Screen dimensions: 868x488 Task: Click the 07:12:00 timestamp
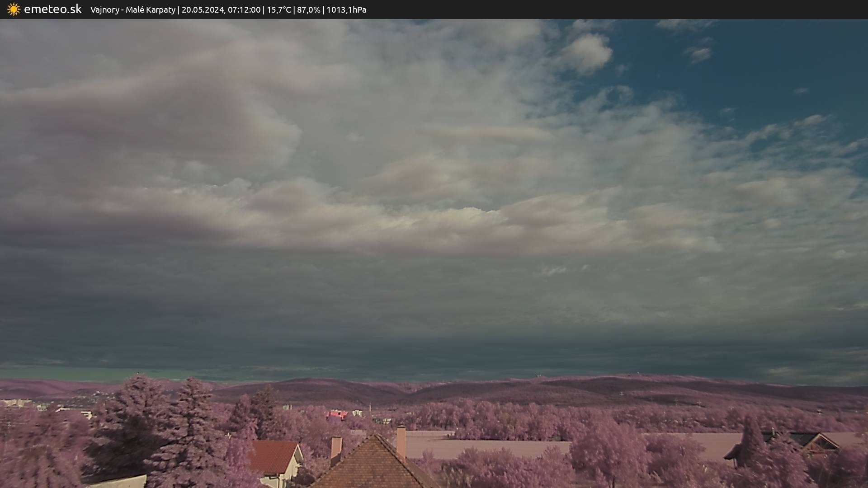244,10
